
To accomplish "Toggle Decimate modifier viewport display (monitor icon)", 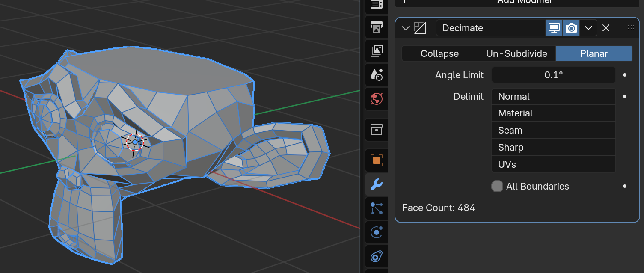I will [x=554, y=28].
